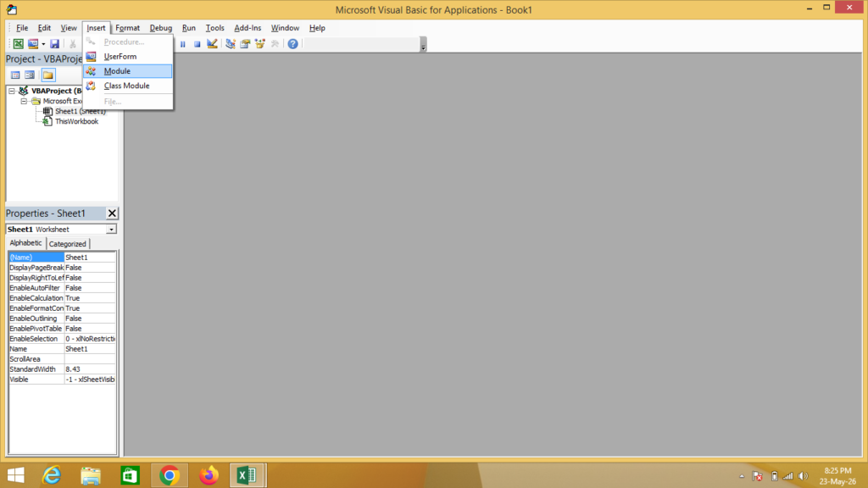Click the DisplayPageBreaks False value

point(90,267)
